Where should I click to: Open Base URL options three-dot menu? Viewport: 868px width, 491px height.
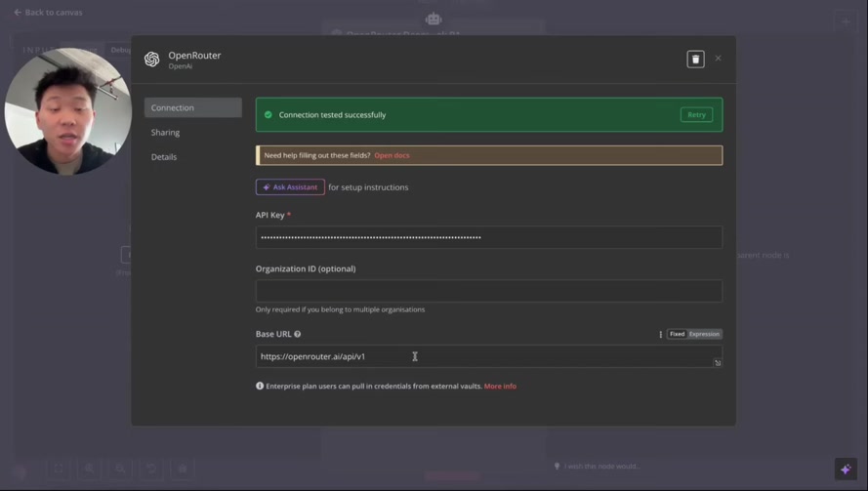[660, 335]
